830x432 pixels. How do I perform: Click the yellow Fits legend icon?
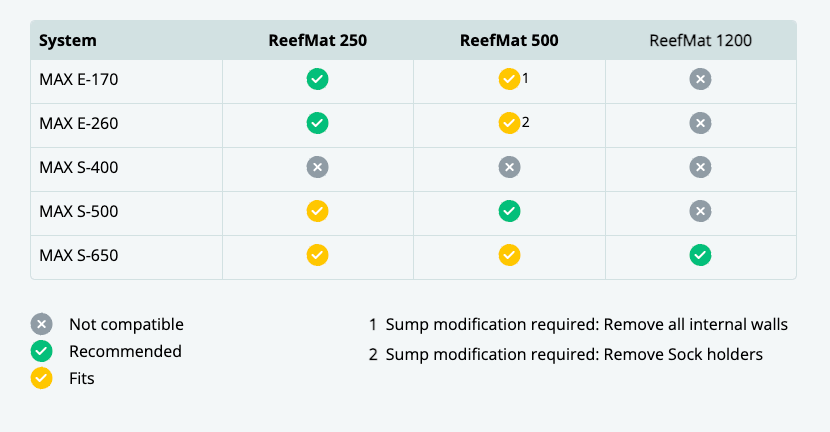(x=41, y=379)
